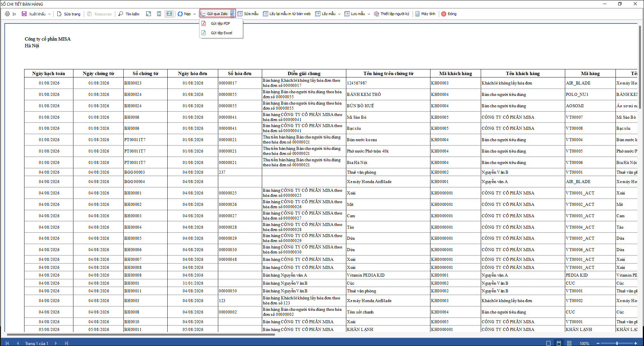Click the Sửa trang page edit icon
Viewport: 644px width, 346px height.
(x=69, y=14)
